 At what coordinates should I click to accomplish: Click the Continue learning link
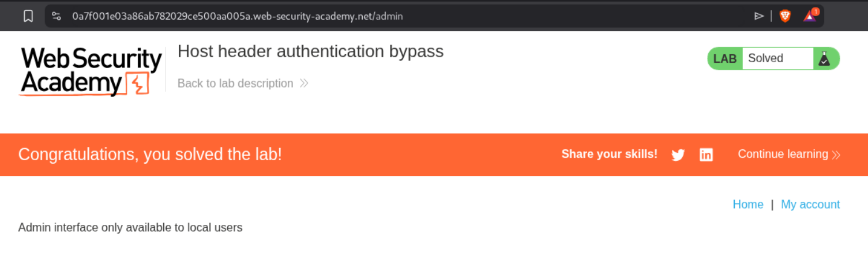[x=783, y=154]
